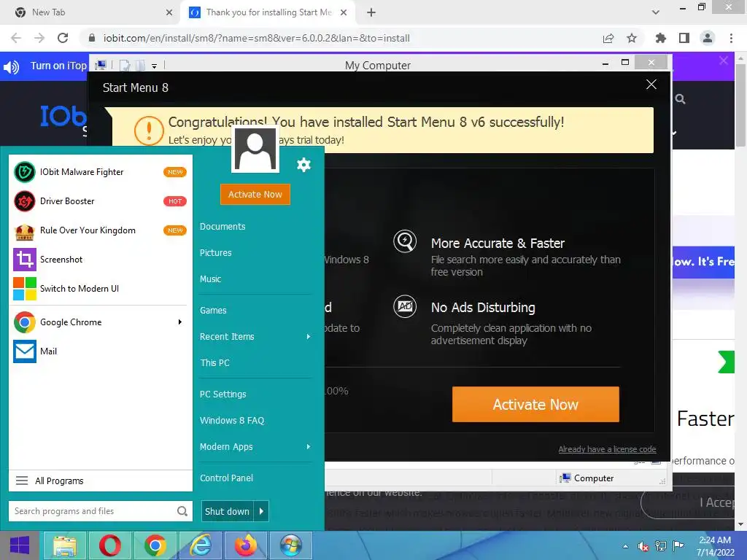
Task: Open This PC from start menu
Action: [x=215, y=363]
